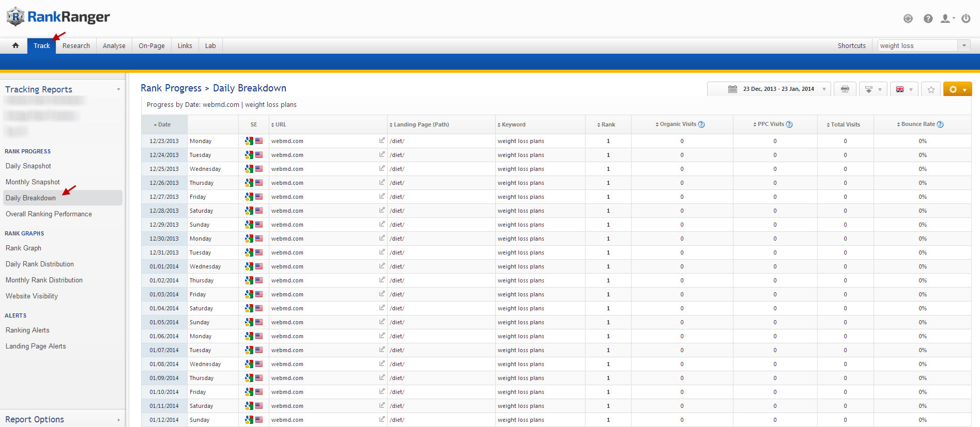Expand the weight loss campaign dropdown
The width and height of the screenshot is (980, 427).
[963, 45]
